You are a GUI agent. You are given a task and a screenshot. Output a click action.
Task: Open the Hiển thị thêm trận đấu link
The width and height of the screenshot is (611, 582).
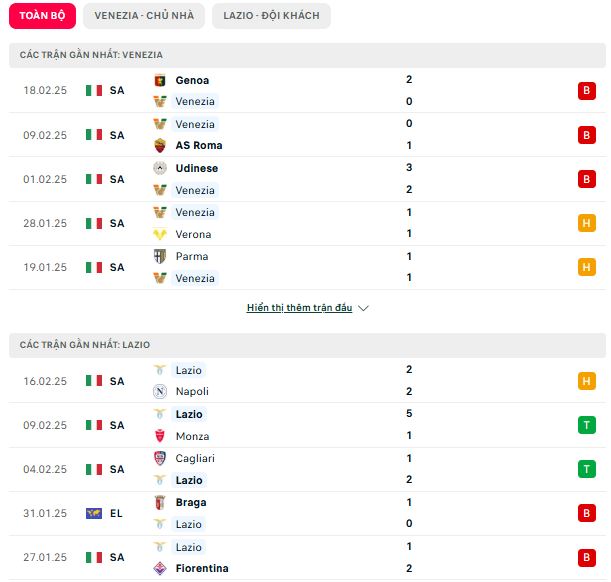coord(299,308)
